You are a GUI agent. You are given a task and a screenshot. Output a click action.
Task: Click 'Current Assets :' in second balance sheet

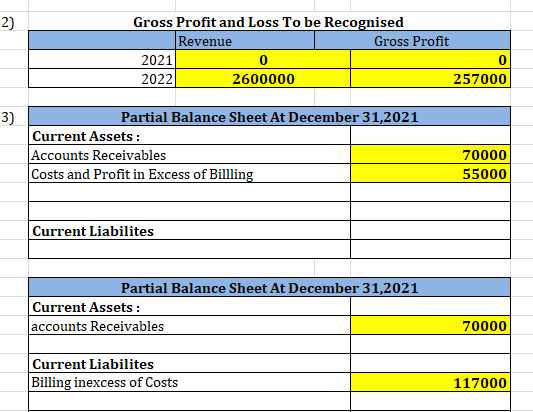coord(189,307)
